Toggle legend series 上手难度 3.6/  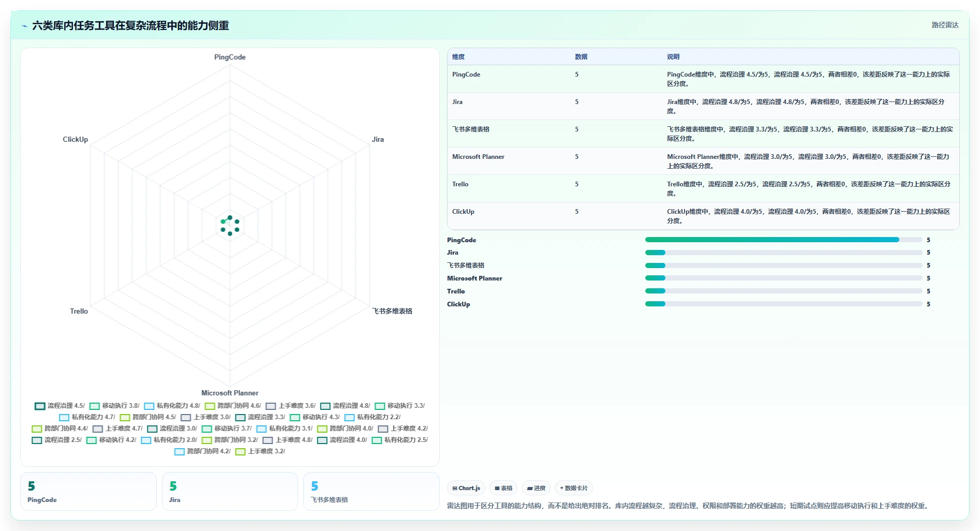pos(291,406)
